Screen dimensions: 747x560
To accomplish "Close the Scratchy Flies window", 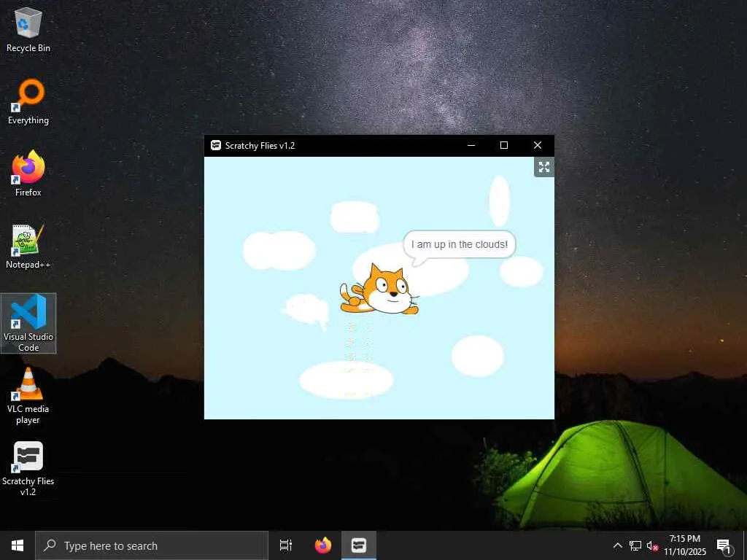I will point(538,145).
